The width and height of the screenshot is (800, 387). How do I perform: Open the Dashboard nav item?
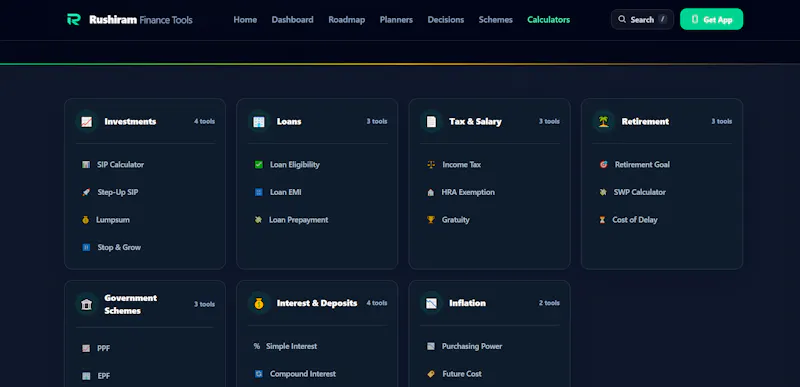click(292, 19)
